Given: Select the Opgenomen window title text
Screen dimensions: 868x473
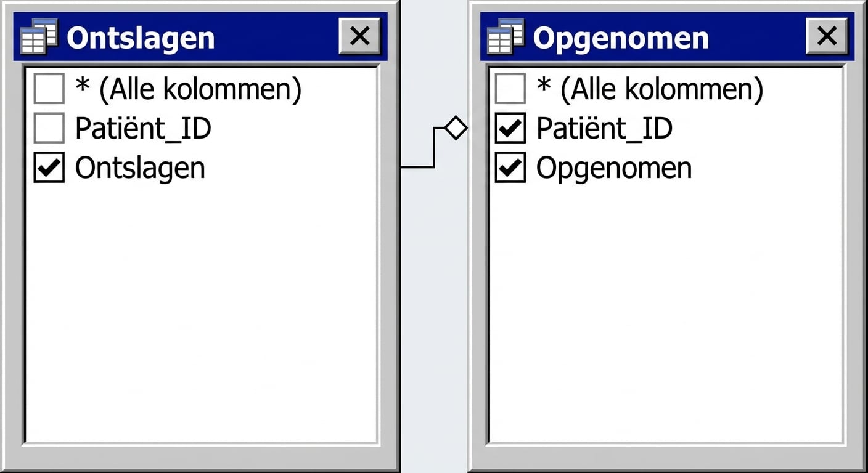Looking at the screenshot, I should pyautogui.click(x=621, y=38).
